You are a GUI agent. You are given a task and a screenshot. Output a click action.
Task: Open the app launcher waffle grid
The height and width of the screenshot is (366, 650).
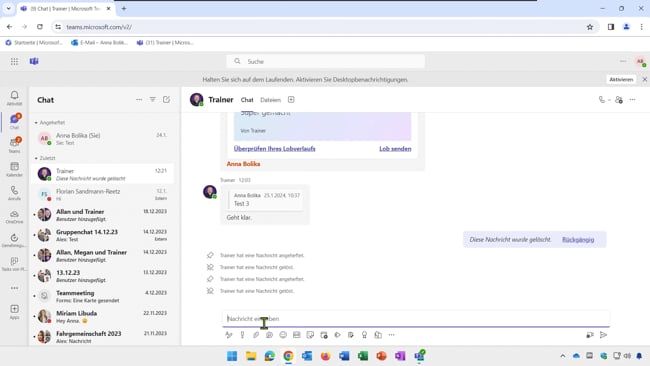coord(15,61)
